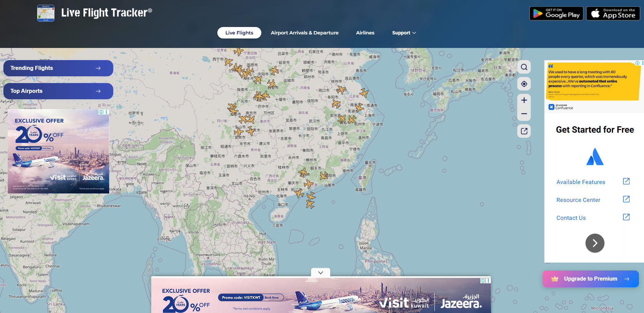Click the Việt Nam country label
This screenshot has height=313, width=644.
click(x=267, y=242)
